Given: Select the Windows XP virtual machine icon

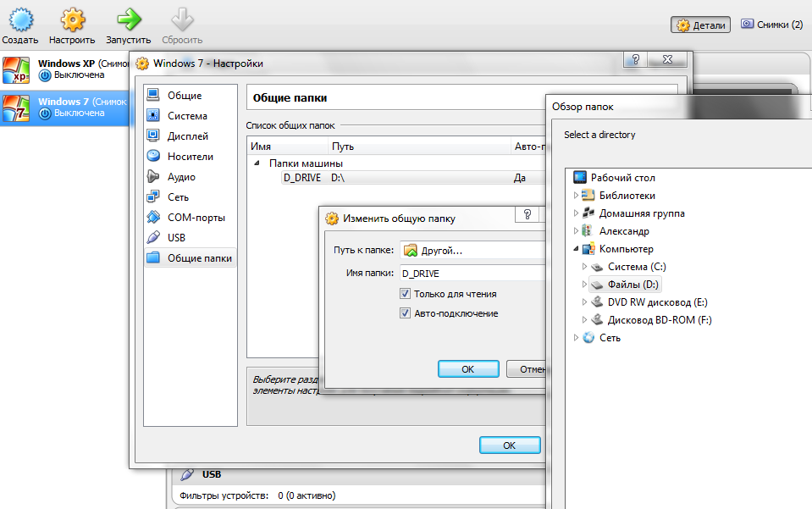Looking at the screenshot, I should point(17,69).
